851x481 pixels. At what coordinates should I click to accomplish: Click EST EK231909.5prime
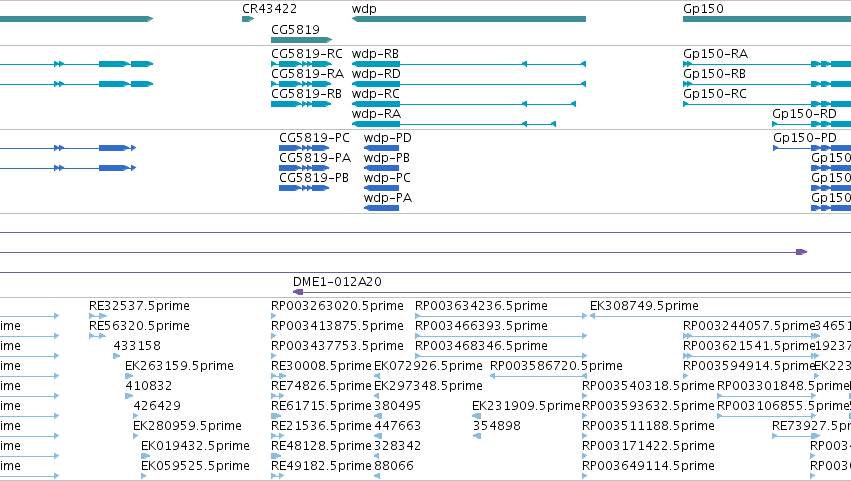click(476, 416)
